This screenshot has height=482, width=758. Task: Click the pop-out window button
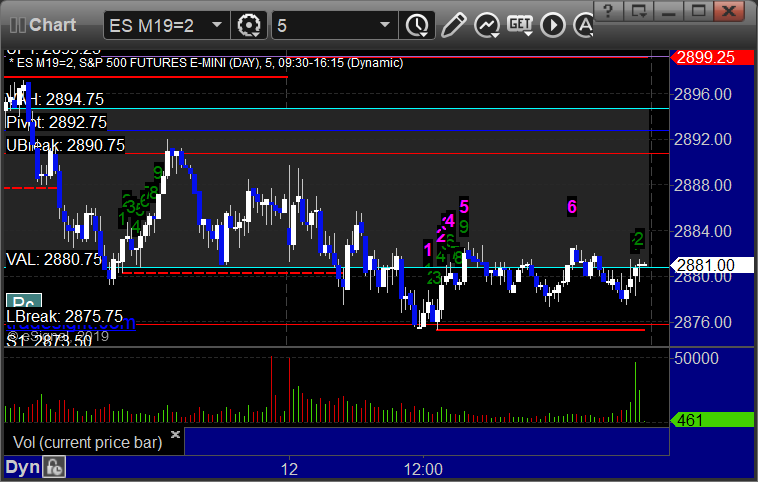click(x=638, y=11)
